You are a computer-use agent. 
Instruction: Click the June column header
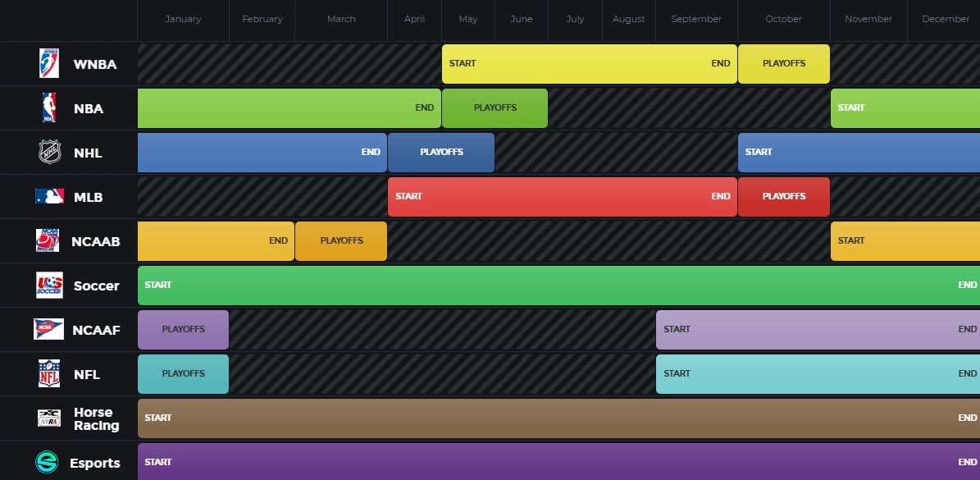point(522,20)
